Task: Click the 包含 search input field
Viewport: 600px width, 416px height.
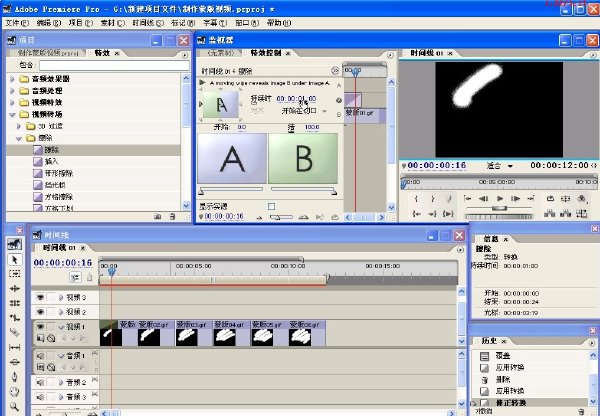Action: click(x=114, y=65)
